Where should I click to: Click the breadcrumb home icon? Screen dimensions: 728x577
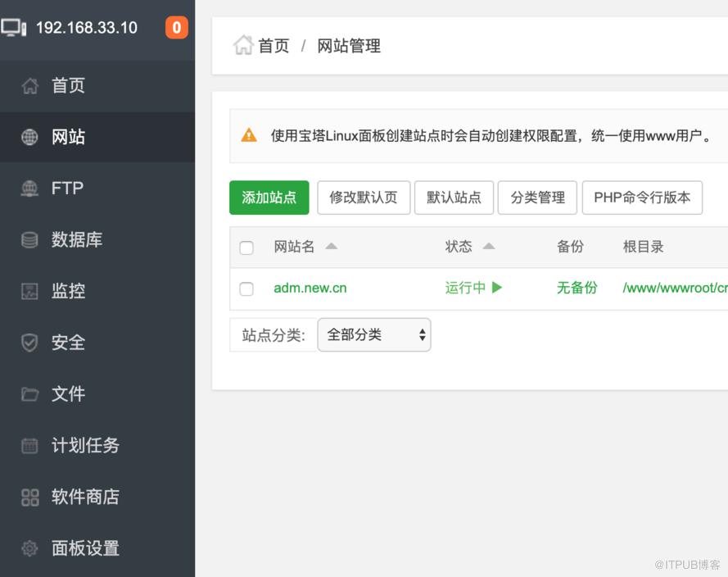tap(243, 45)
